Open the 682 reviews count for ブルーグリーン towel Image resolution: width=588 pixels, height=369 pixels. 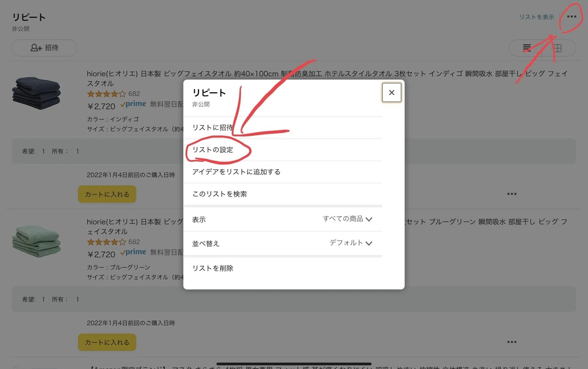134,242
